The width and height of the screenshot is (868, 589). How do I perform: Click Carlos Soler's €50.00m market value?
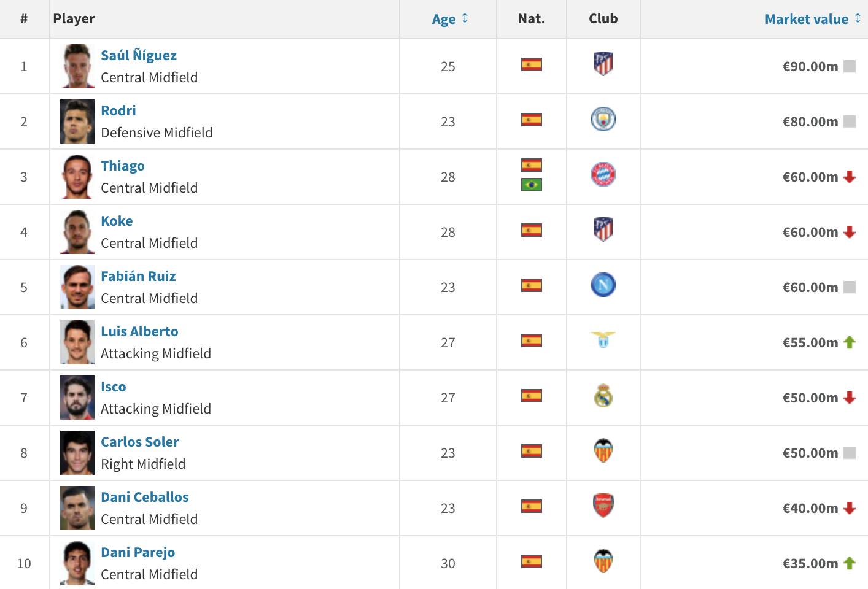(810, 453)
